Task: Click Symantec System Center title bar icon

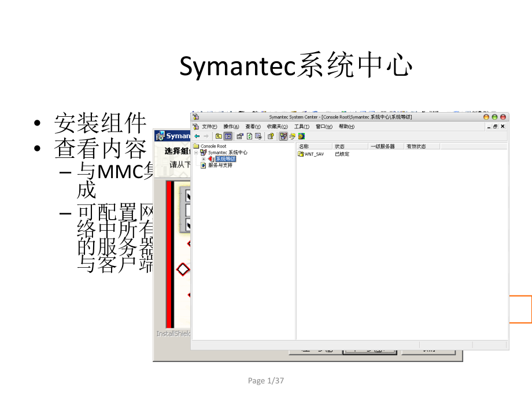Action: (196, 117)
